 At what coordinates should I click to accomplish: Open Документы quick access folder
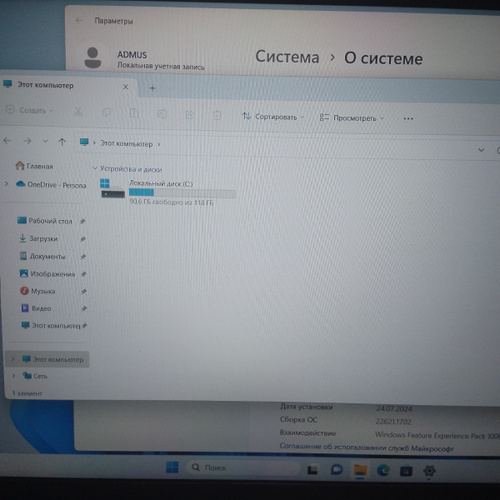(43, 256)
